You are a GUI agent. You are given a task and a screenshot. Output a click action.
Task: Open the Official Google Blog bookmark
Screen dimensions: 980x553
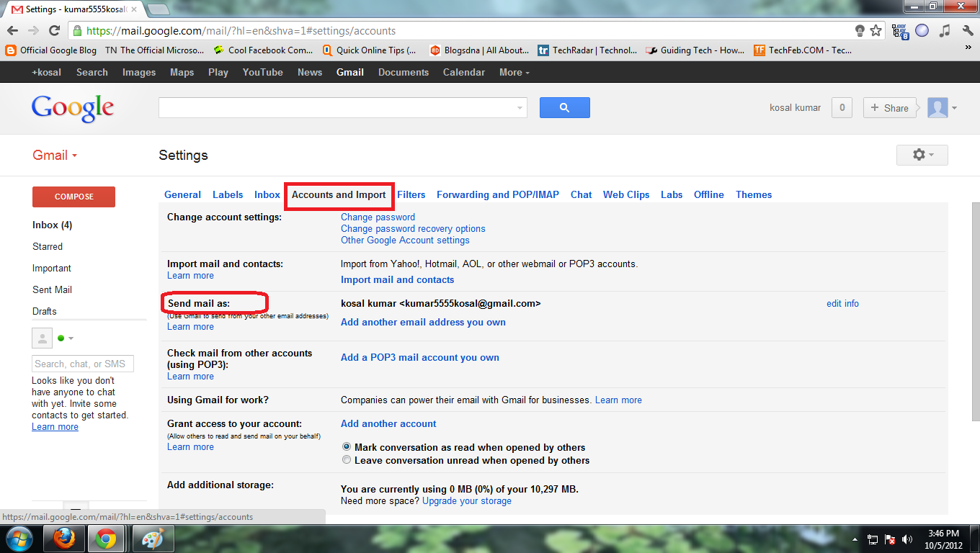point(50,50)
